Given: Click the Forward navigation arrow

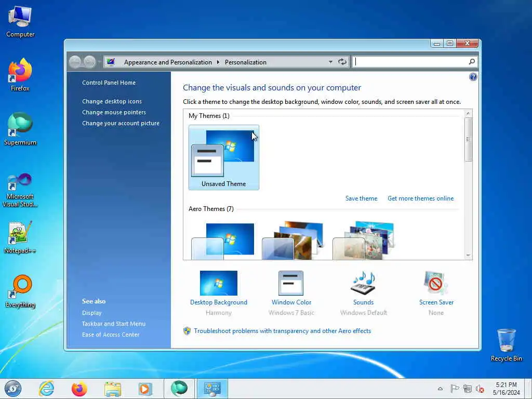Looking at the screenshot, I should 89,62.
